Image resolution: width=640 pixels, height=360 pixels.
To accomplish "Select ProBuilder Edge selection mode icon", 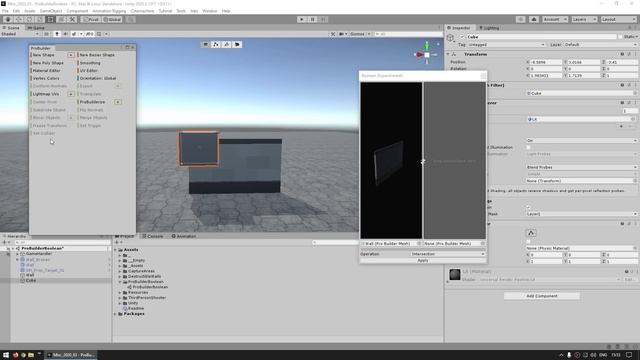I will click(227, 44).
